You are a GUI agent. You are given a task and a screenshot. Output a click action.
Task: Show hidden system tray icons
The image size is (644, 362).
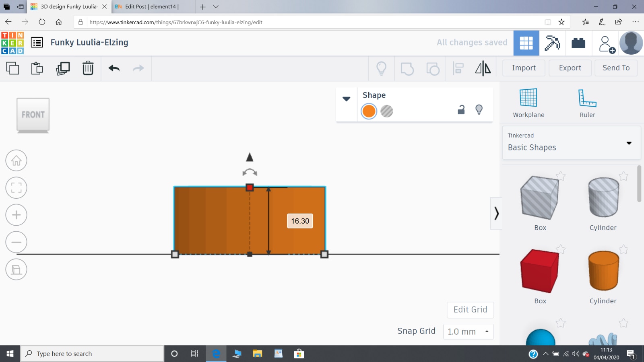[545, 354]
